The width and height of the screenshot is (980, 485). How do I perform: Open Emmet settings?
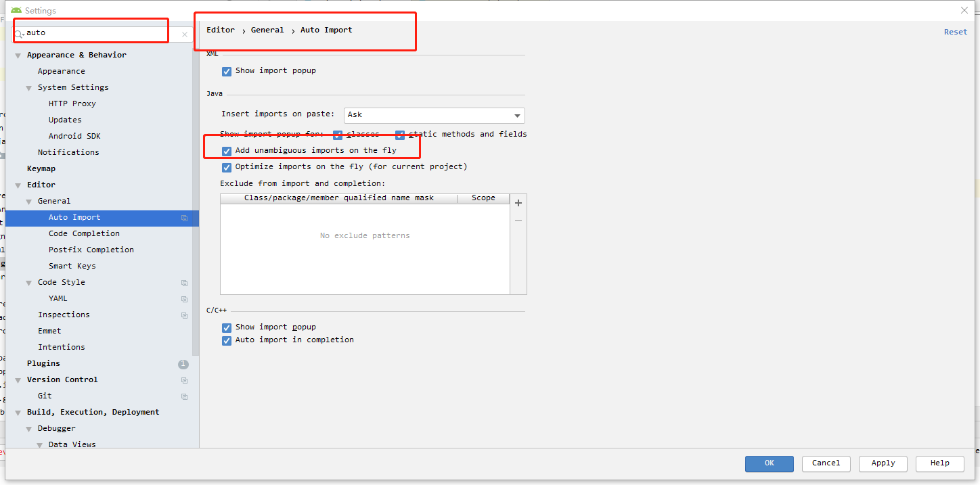click(x=49, y=331)
